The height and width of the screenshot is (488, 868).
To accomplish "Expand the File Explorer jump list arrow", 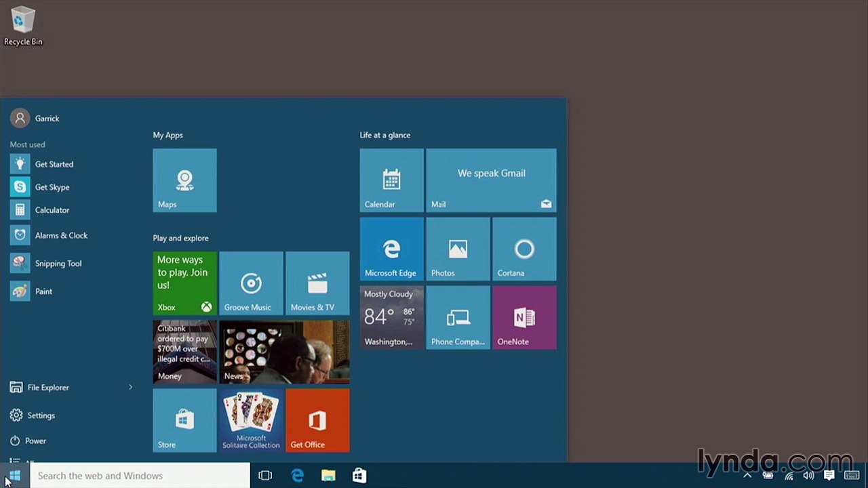I will pos(131,387).
